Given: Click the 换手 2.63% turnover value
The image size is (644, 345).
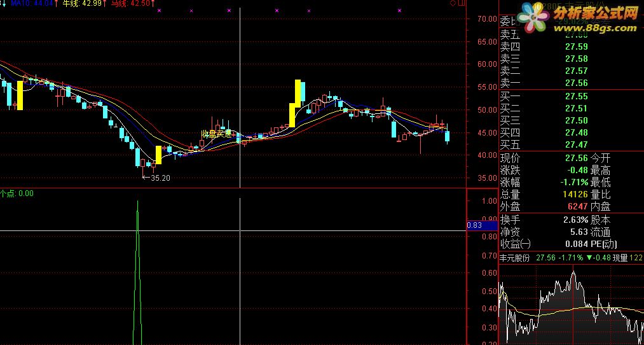Looking at the screenshot, I should (575, 220).
